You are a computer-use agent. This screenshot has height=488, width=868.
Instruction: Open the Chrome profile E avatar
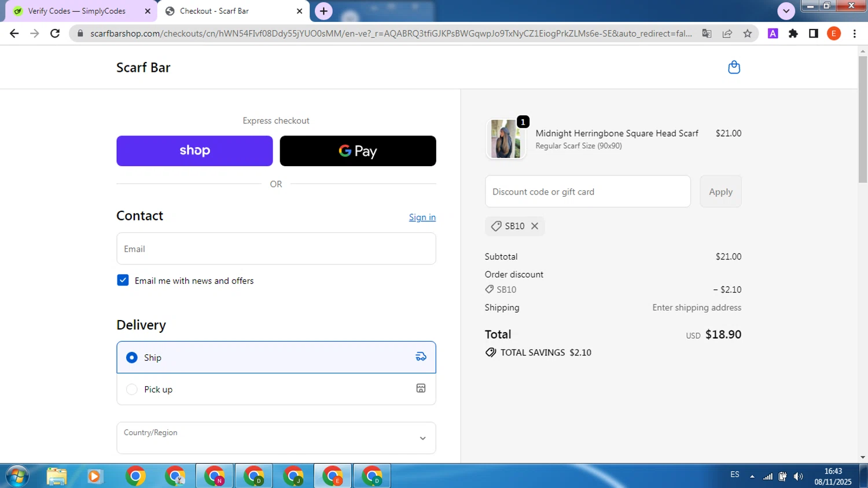834,34
